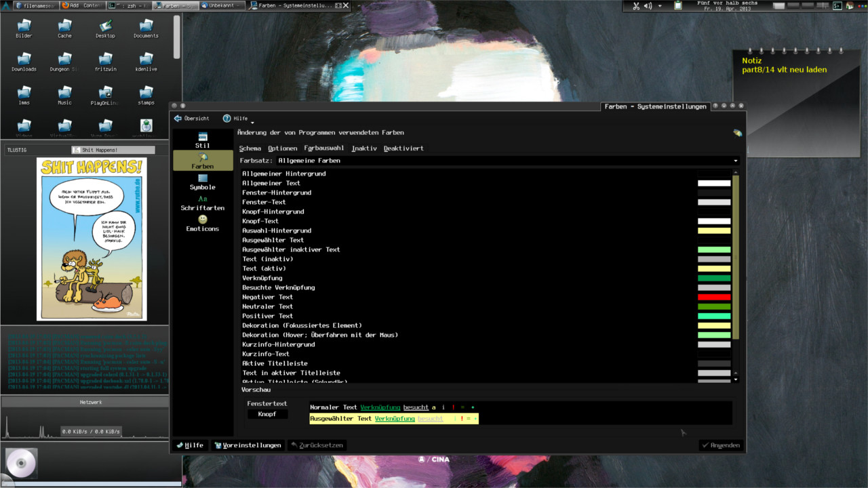Select the Dekoration (Fokussiertes Element) row
868x488 pixels.
pos(486,325)
